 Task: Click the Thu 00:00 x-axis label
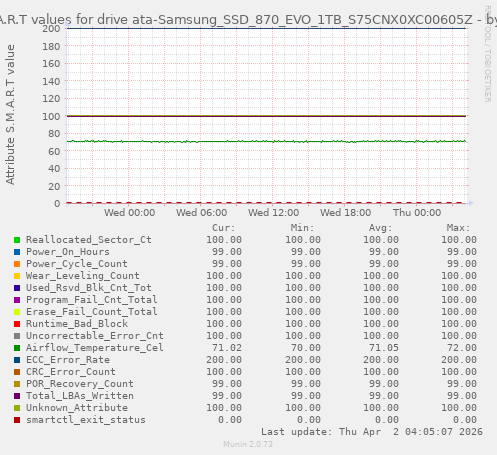pos(417,213)
